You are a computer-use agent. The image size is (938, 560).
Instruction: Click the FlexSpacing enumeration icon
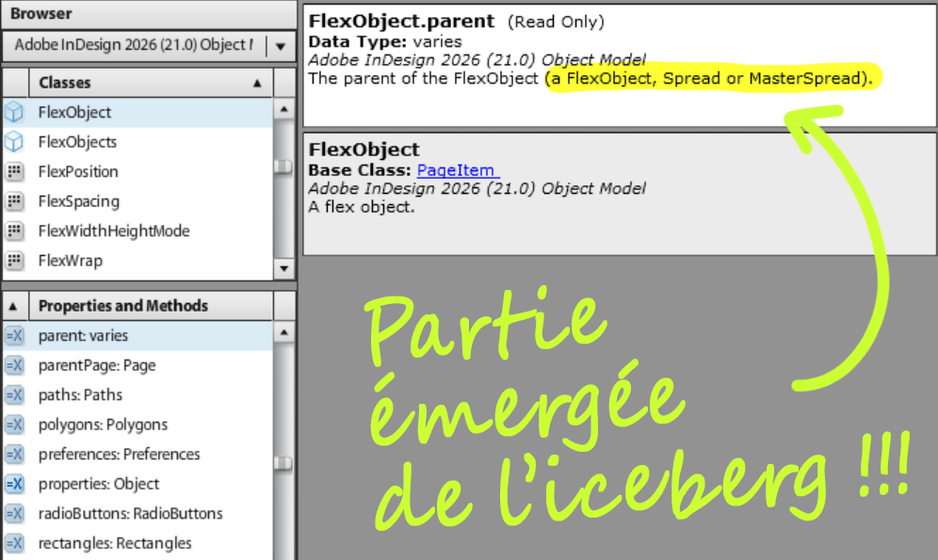click(14, 201)
